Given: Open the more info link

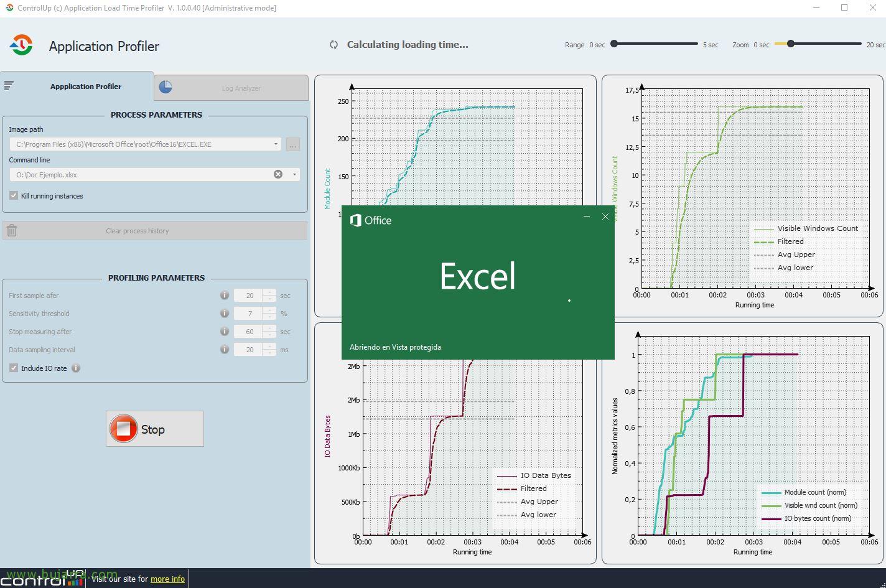Looking at the screenshot, I should [167, 579].
